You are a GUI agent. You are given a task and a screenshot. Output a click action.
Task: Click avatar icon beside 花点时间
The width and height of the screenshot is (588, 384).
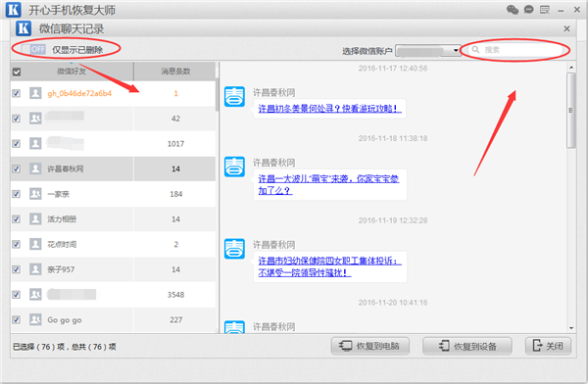click(x=35, y=244)
